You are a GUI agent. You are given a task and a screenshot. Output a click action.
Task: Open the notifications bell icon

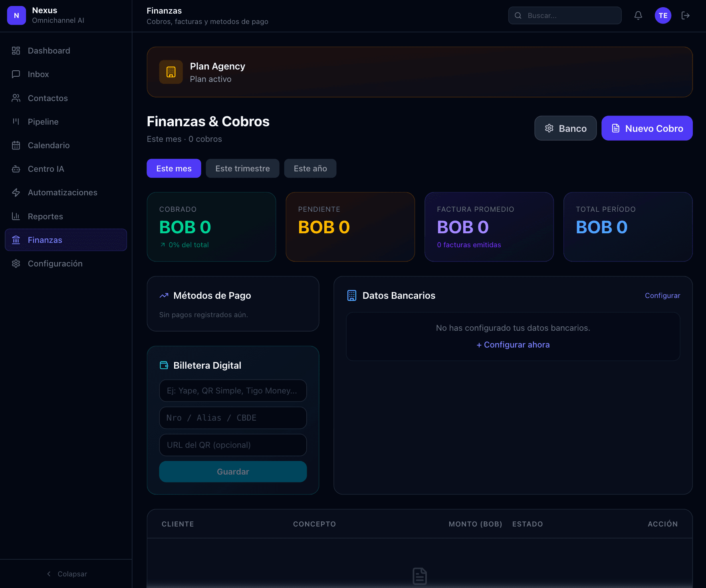(x=638, y=16)
